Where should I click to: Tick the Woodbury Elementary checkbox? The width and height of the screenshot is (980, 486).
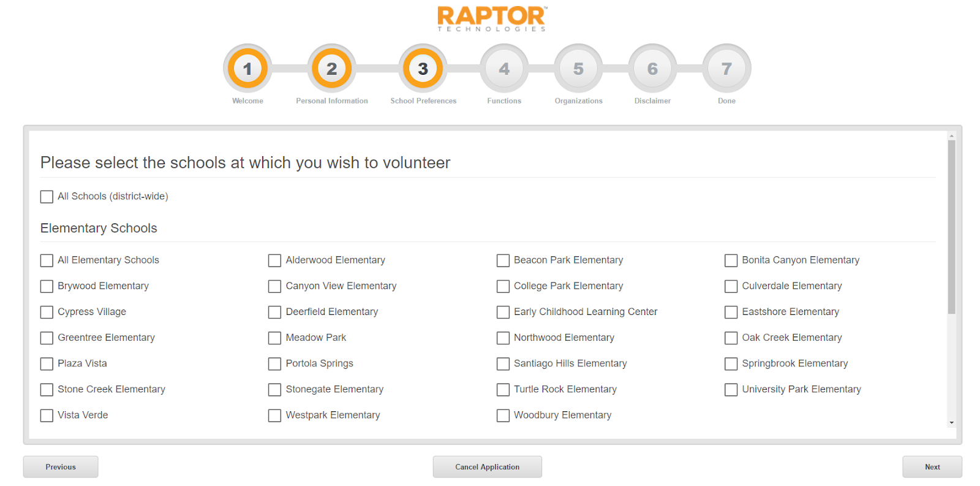tap(503, 416)
